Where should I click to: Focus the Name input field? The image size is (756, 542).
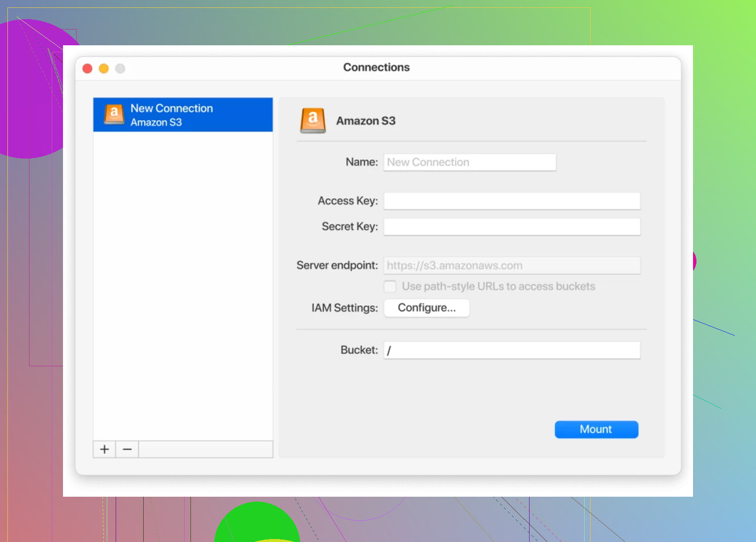[x=470, y=162]
